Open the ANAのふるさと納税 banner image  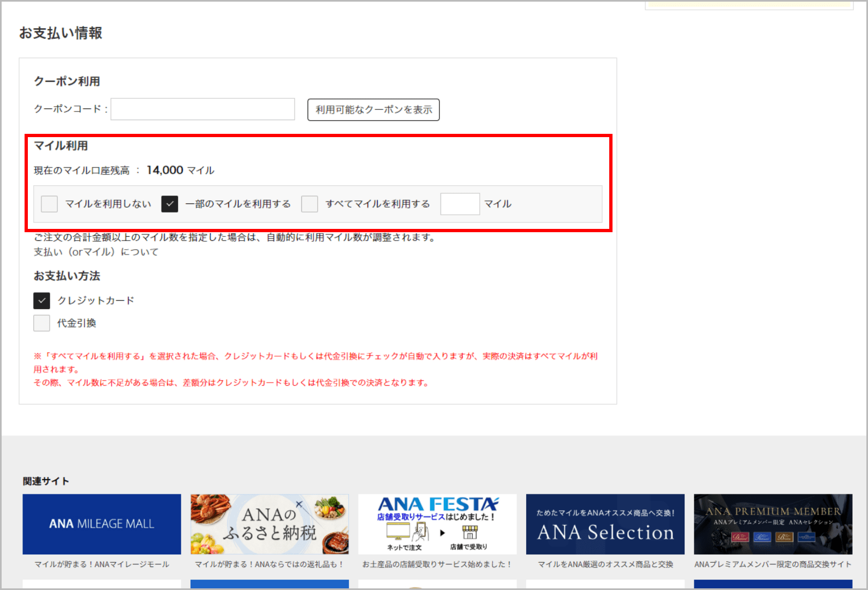270,524
